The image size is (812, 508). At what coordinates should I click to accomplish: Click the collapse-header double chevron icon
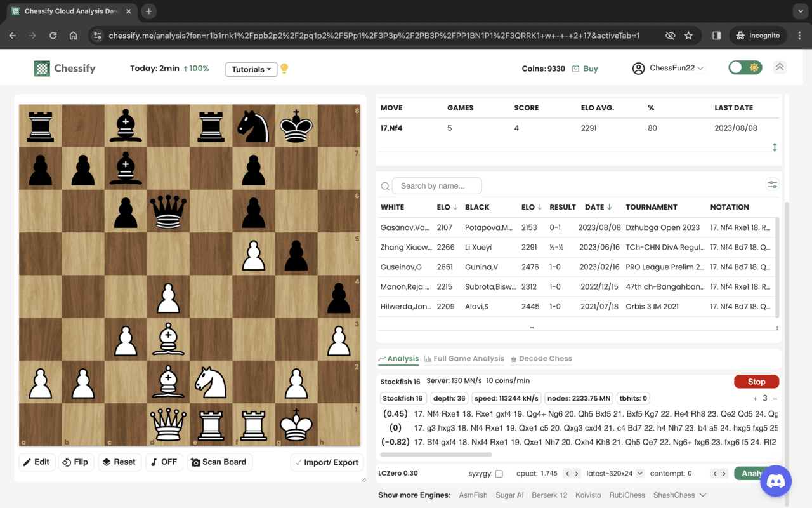click(x=780, y=67)
